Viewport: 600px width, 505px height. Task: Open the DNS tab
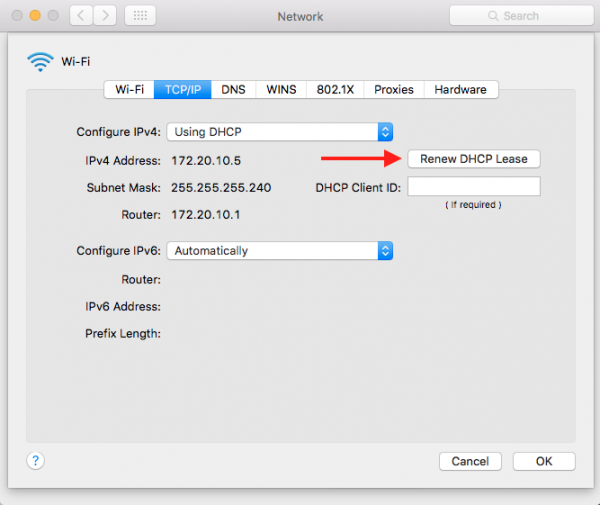(x=233, y=90)
